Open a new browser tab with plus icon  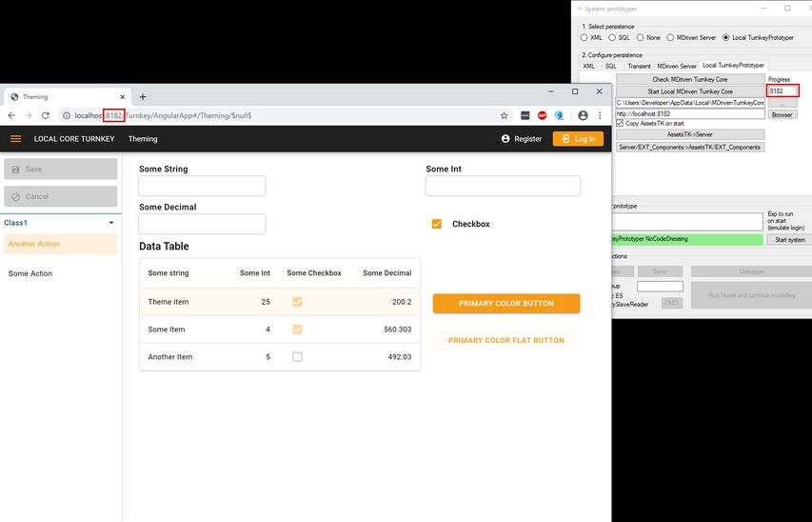click(x=143, y=97)
